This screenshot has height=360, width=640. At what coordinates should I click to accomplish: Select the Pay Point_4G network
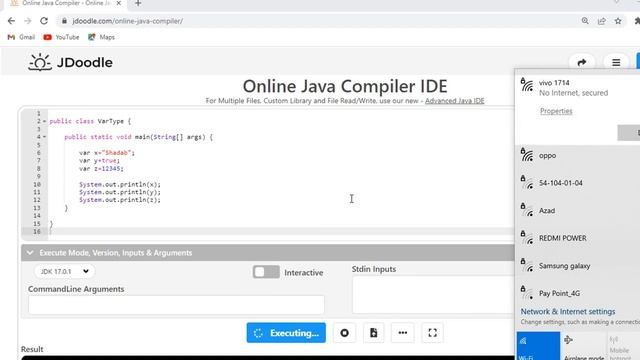pos(578,293)
